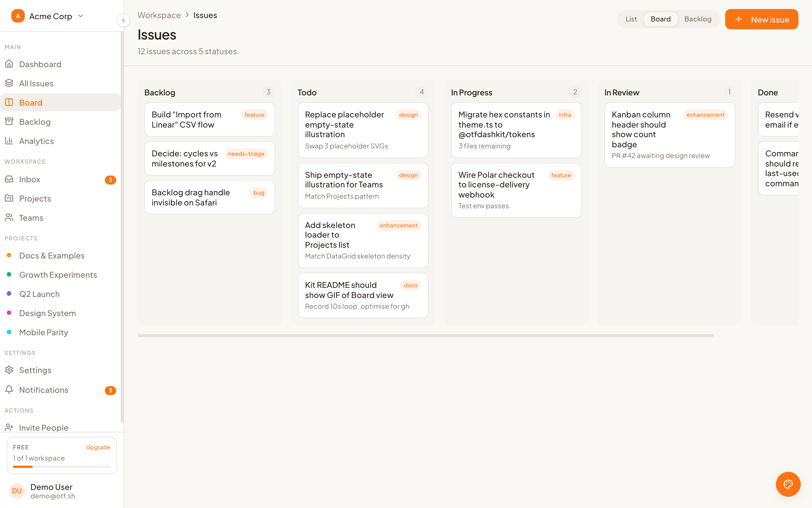Click the Inbox count badge 3
This screenshot has height=508, width=812.
pos(111,180)
